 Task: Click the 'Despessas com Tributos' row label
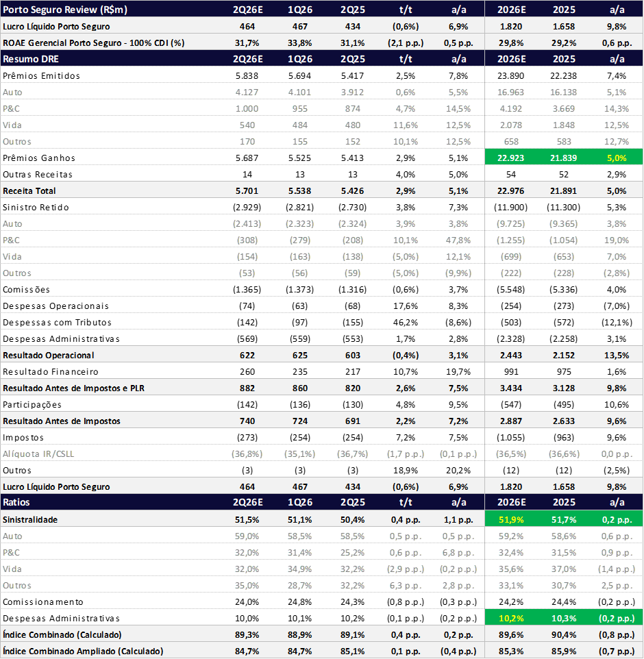coord(57,323)
